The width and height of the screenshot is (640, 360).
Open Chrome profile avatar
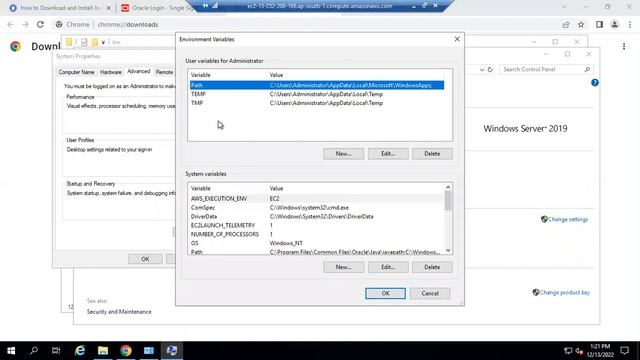click(614, 24)
